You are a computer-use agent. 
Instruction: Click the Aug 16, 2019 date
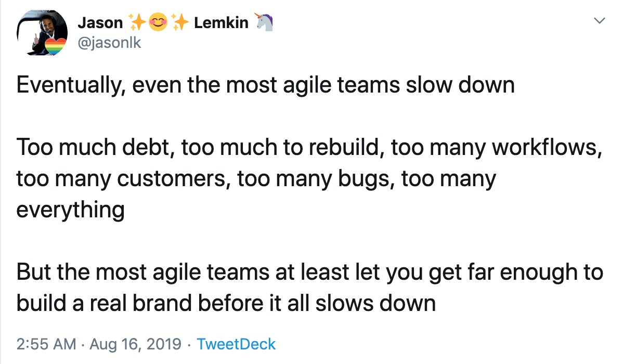(136, 344)
